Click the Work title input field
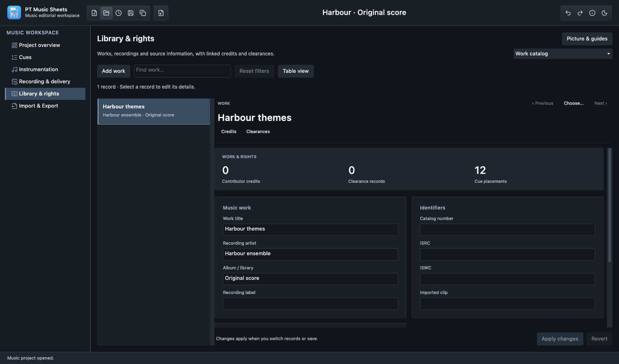Screen dimensions: 619x364 coord(310,230)
